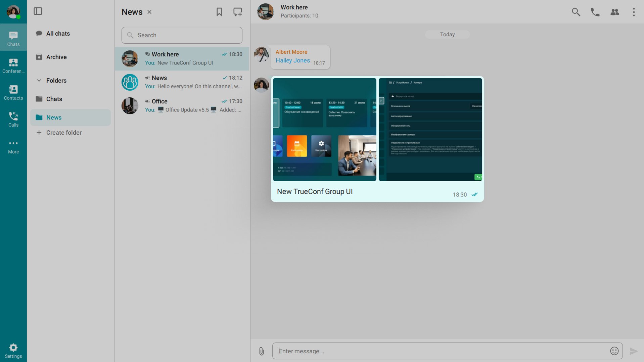Select the News folder
Image resolution: width=644 pixels, height=362 pixels.
(x=71, y=118)
